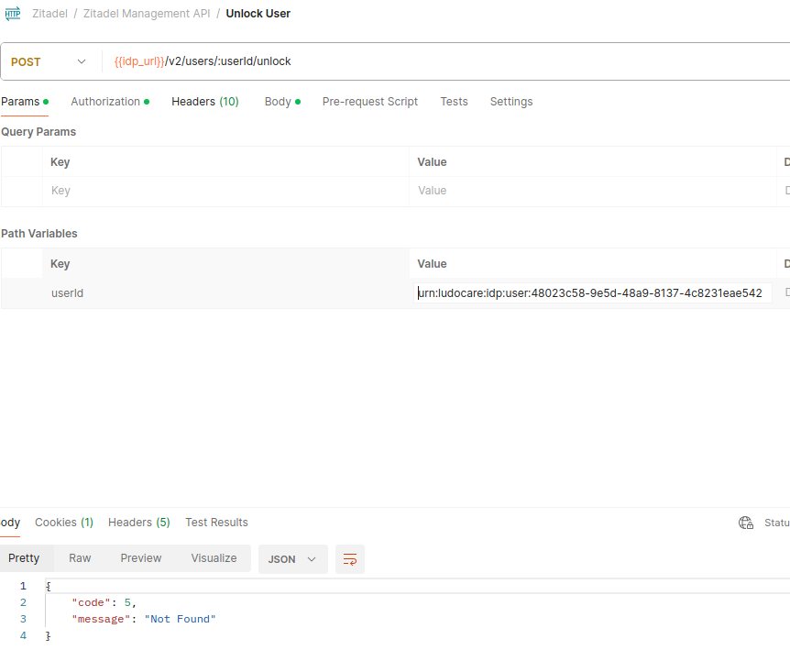Click the empty query param Key field
This screenshot has height=672, width=790.
point(225,191)
